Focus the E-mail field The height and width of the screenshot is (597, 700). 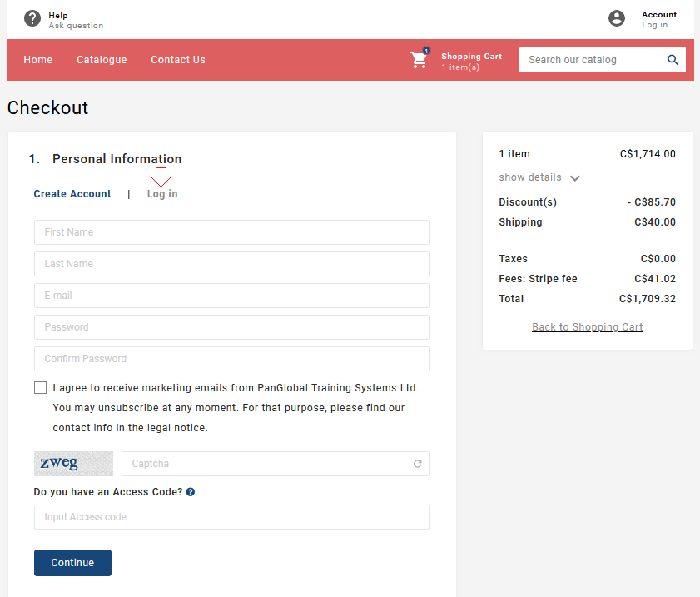click(x=232, y=296)
